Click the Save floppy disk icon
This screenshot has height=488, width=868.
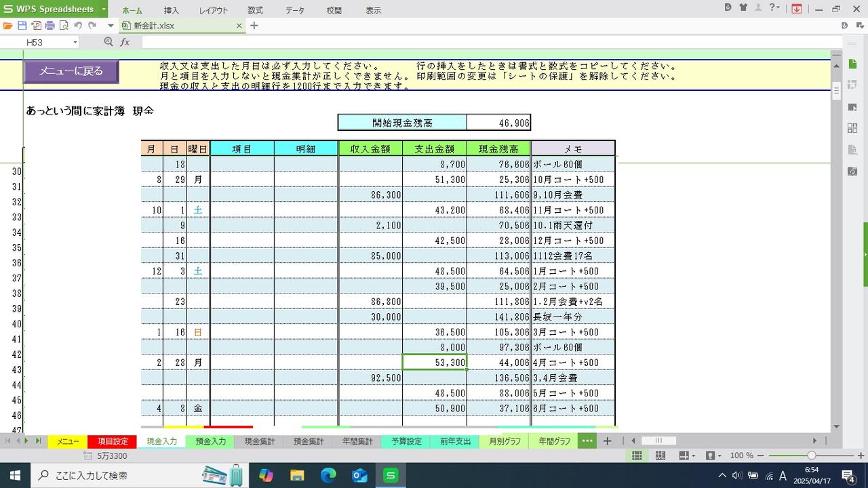(22, 26)
